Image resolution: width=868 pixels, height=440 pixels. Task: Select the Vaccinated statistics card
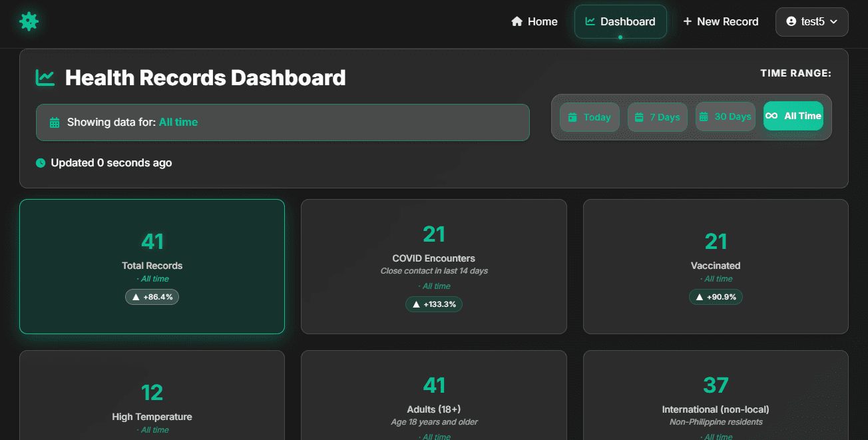point(716,266)
